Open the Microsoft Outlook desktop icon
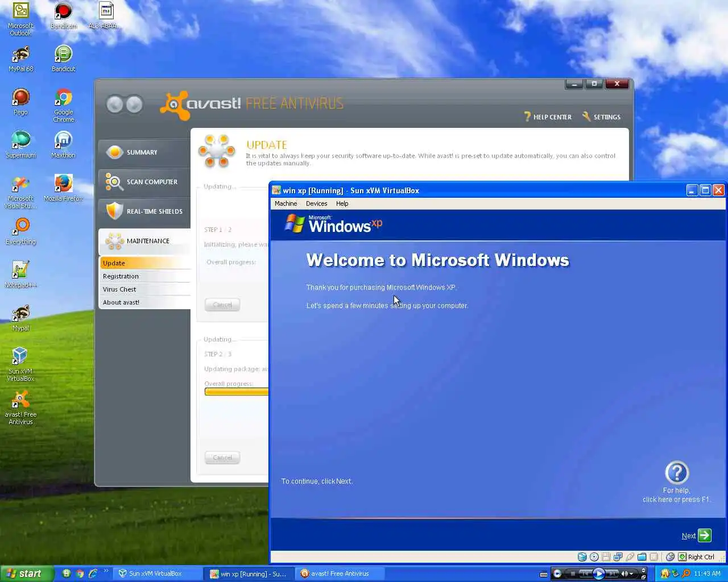 21,19
